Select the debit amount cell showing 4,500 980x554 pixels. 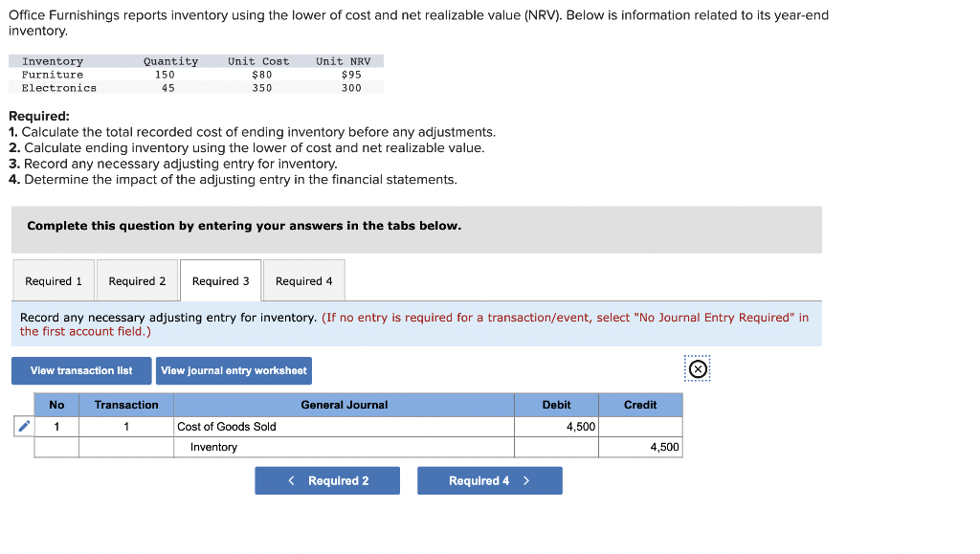click(556, 426)
